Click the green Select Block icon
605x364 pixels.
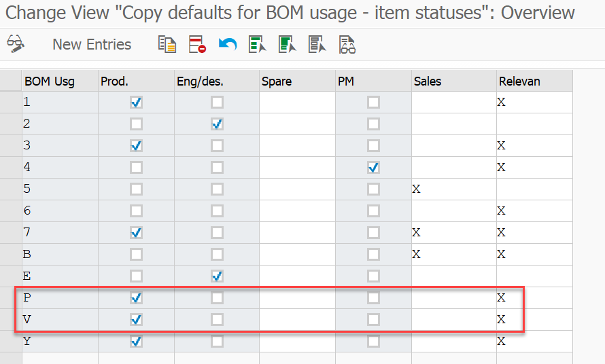(x=288, y=44)
